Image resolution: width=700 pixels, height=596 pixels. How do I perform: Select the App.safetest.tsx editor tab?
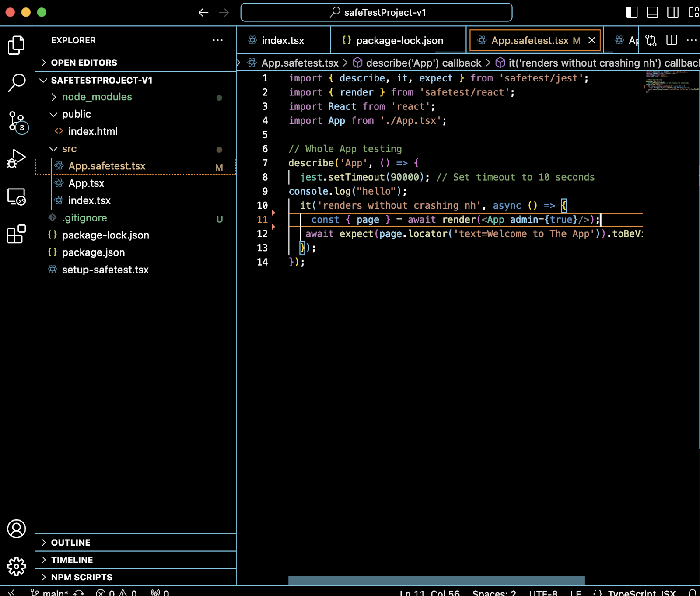(x=529, y=40)
